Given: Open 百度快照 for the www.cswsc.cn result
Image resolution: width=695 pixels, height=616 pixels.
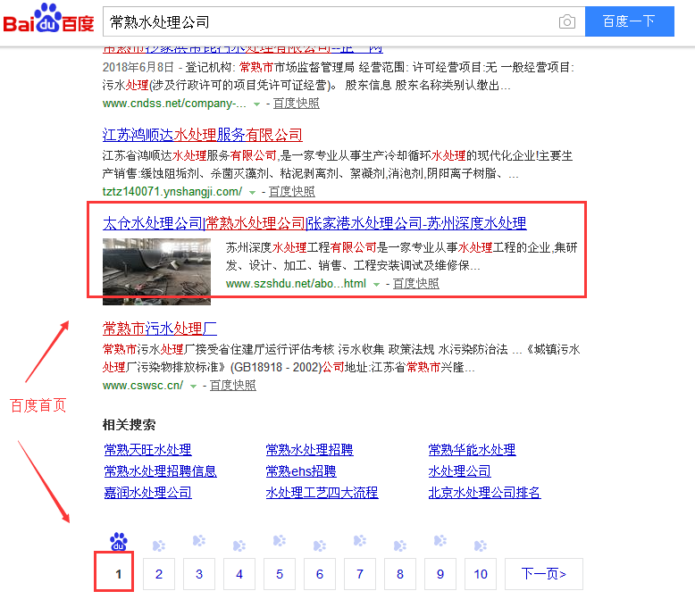Looking at the screenshot, I should 232,386.
